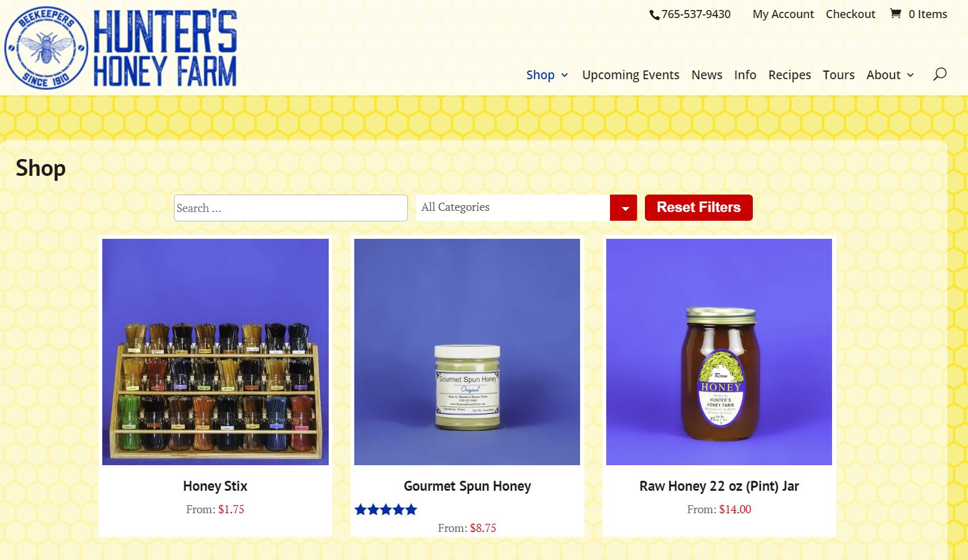This screenshot has height=560, width=968.
Task: Open the search magnifier icon in navigation
Action: point(940,74)
